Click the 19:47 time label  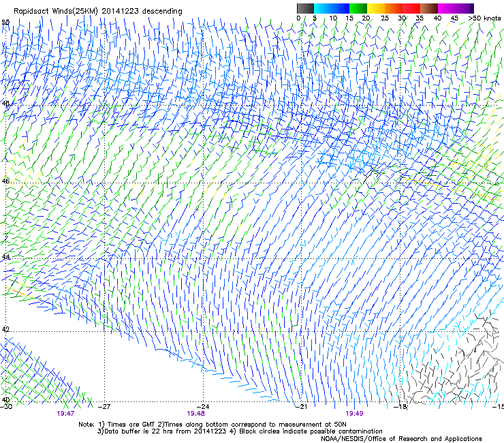coord(65,414)
